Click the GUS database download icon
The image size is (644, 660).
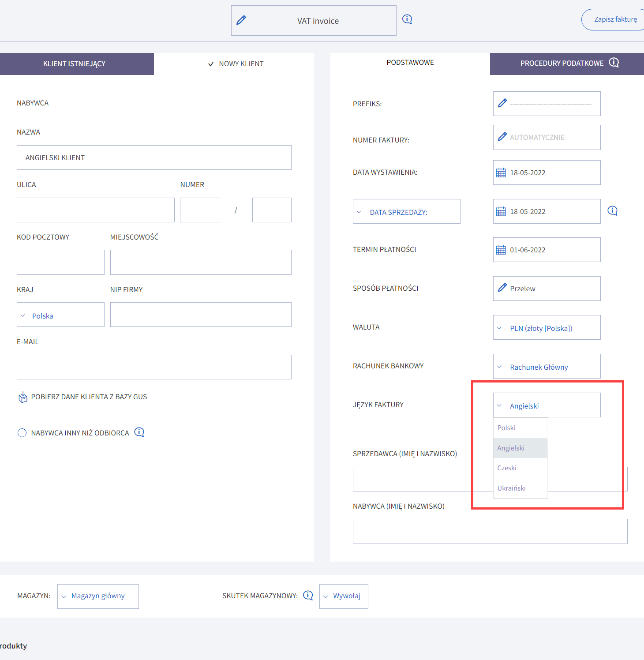point(22,397)
